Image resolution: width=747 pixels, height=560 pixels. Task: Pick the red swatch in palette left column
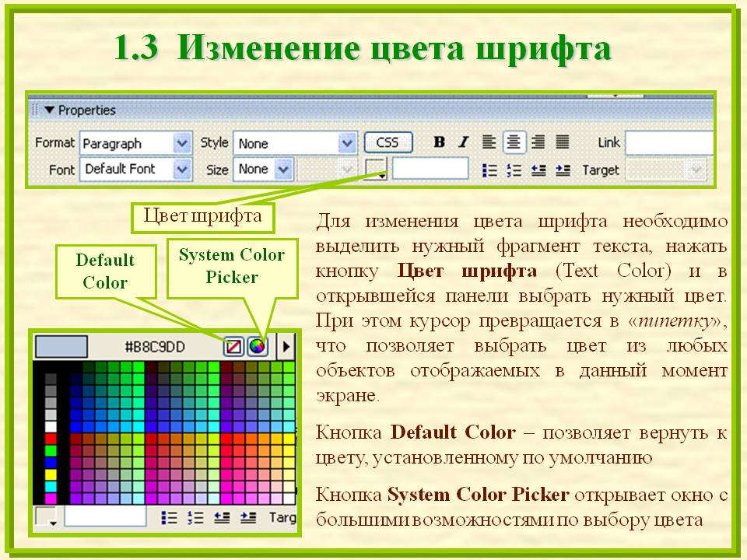(51, 439)
